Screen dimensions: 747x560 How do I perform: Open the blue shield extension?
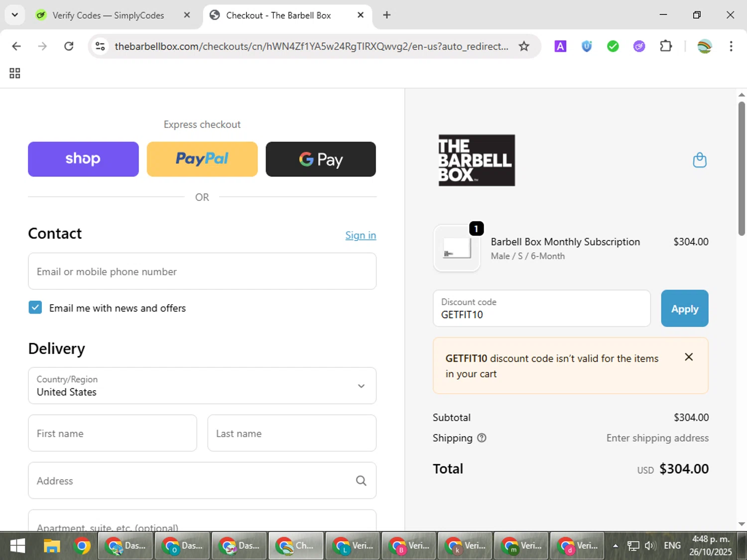point(587,46)
